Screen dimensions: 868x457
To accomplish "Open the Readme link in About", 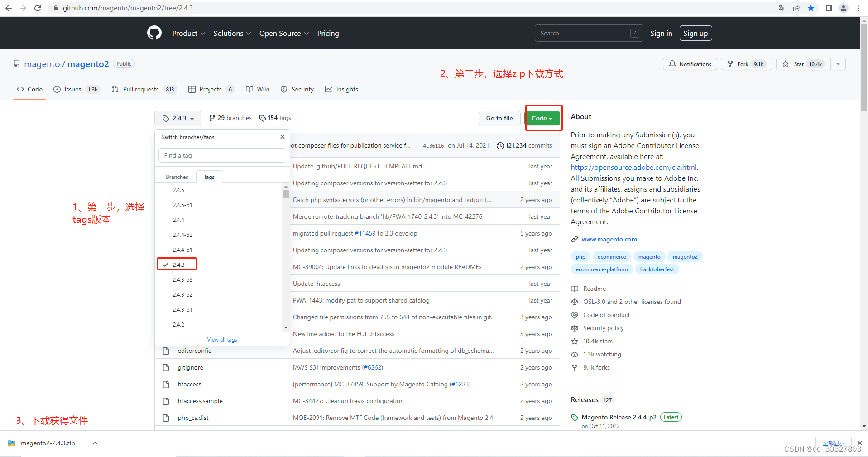I will pos(594,289).
